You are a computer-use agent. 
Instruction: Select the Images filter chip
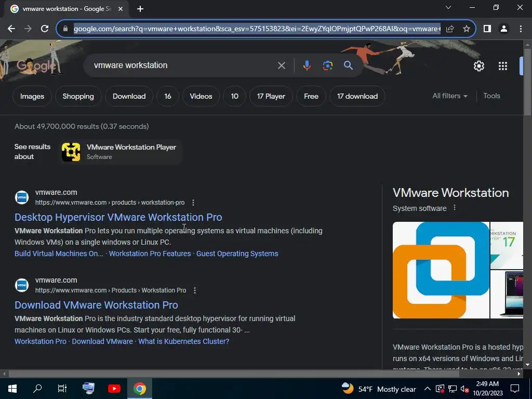coord(32,96)
